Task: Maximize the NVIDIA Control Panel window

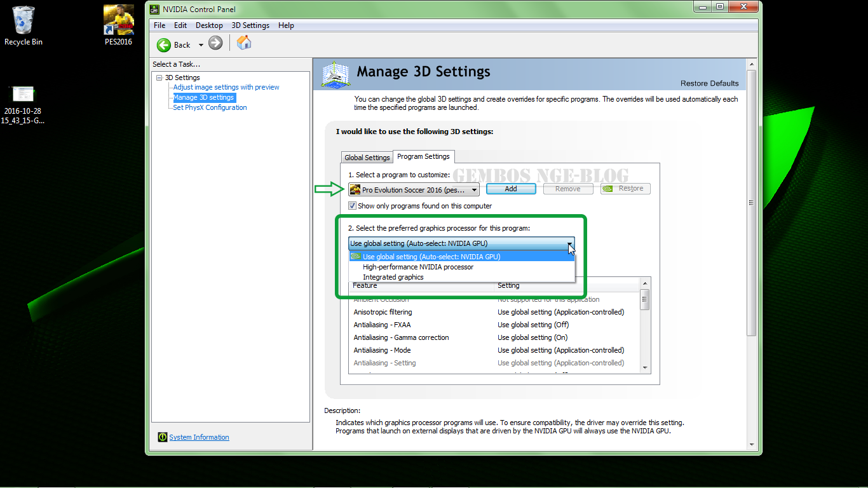Action: [x=719, y=7]
